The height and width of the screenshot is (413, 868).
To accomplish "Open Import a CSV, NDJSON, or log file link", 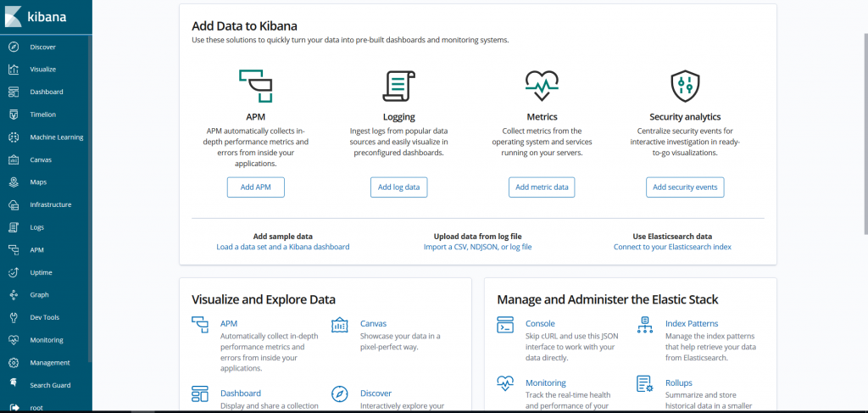I will click(x=478, y=247).
